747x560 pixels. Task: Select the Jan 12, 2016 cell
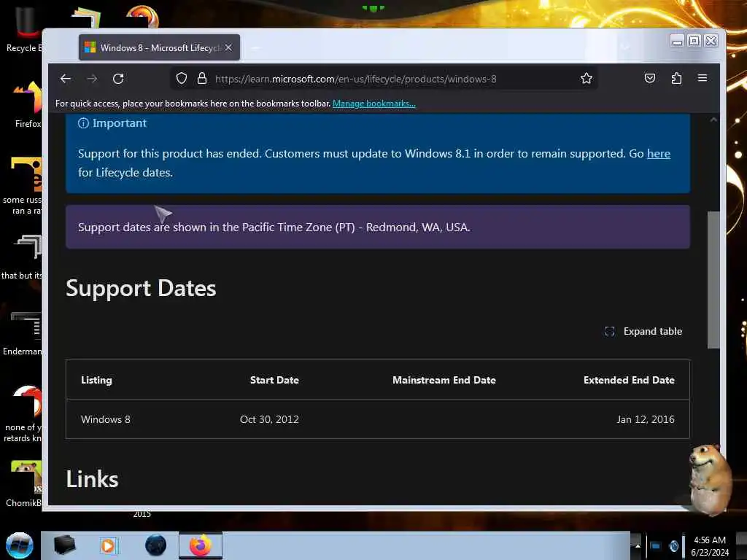point(646,419)
